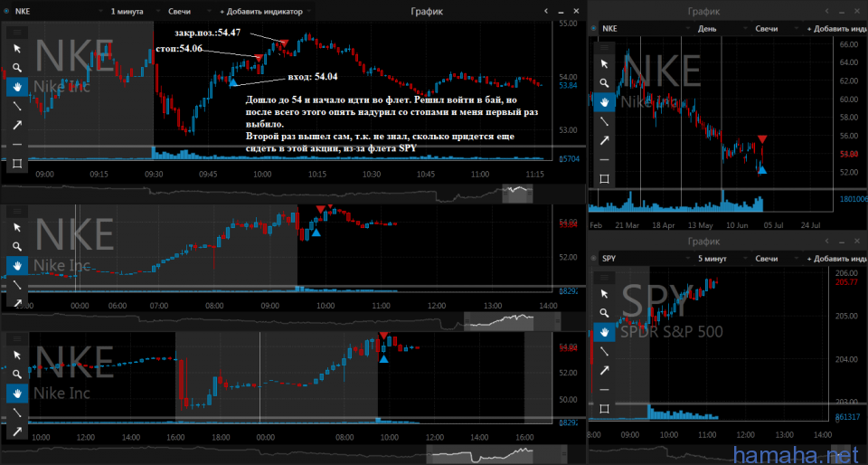Open hamburger tool menu in SPY chart

(605, 278)
